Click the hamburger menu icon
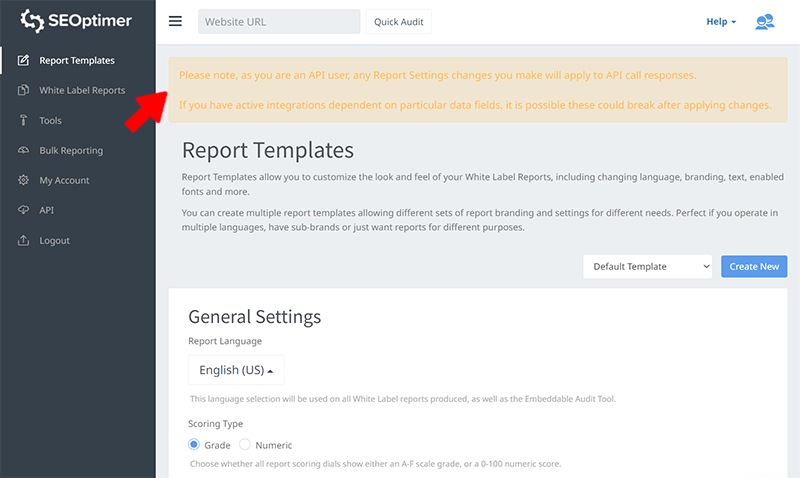 point(176,21)
